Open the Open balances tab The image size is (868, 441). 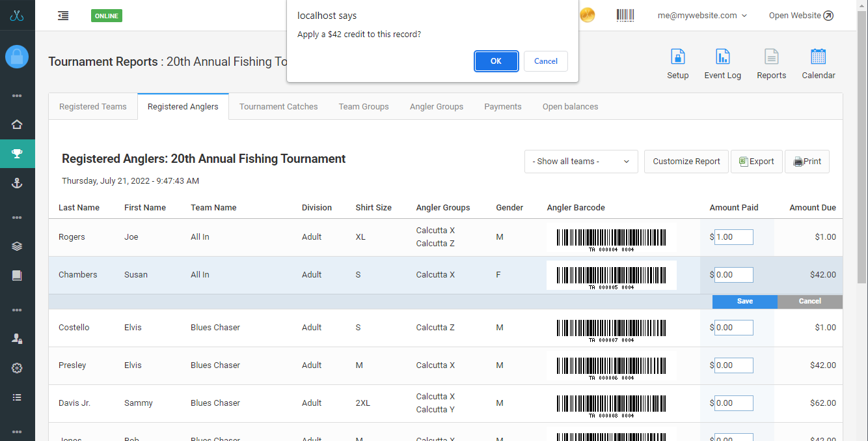tap(571, 107)
